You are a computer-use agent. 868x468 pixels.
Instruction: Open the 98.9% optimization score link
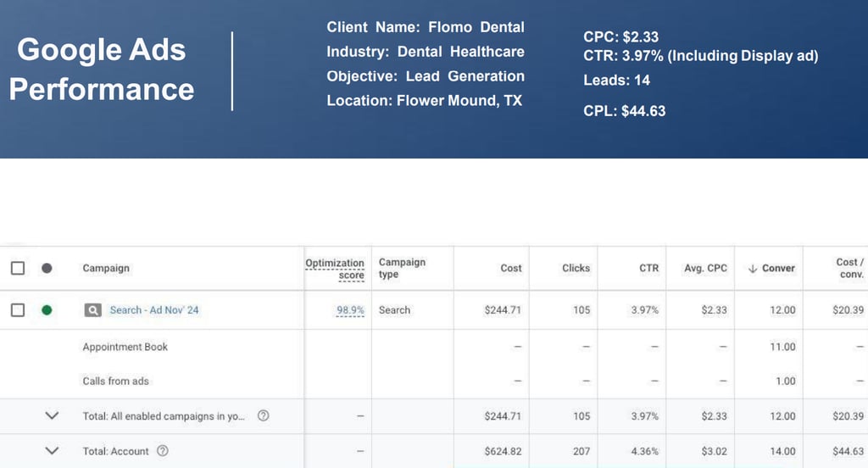(350, 310)
